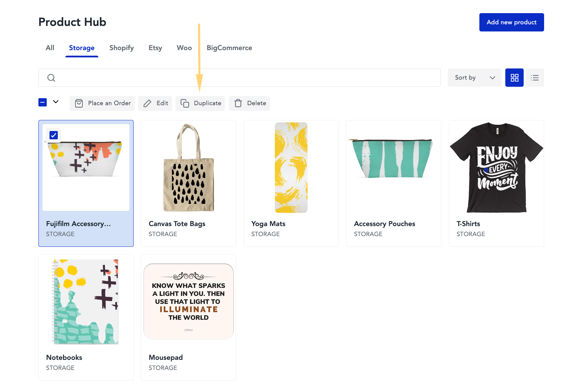Click the Notebooks title text
This screenshot has width=587, height=392.
click(x=64, y=357)
